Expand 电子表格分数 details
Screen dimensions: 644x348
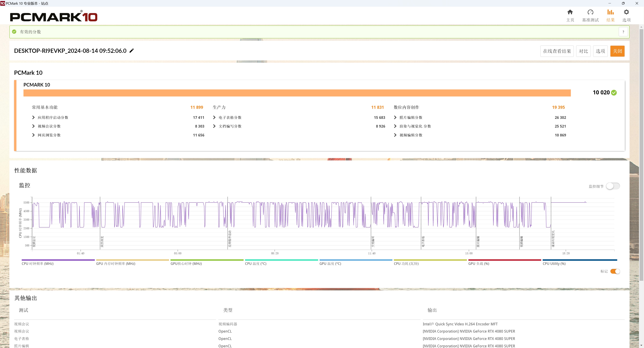[x=214, y=117]
